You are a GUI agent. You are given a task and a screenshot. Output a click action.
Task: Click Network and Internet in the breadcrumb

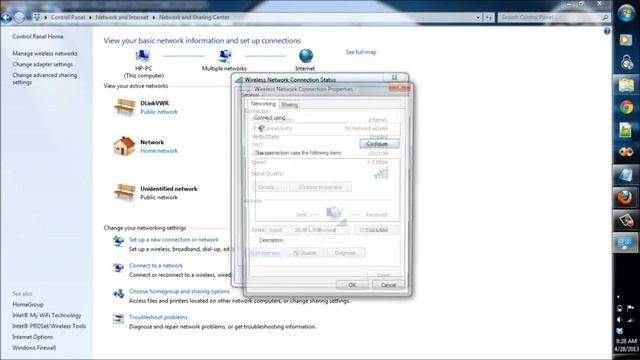pos(122,18)
